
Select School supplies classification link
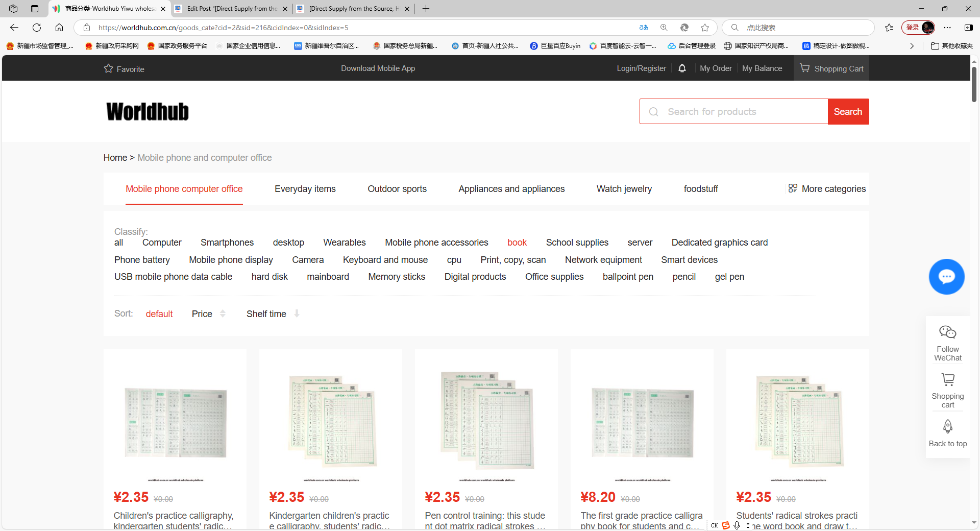tap(577, 243)
